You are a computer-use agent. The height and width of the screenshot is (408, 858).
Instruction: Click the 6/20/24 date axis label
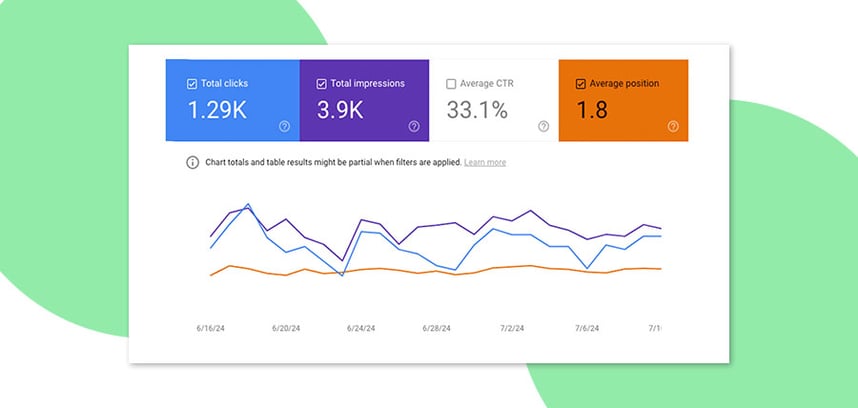[286, 329]
